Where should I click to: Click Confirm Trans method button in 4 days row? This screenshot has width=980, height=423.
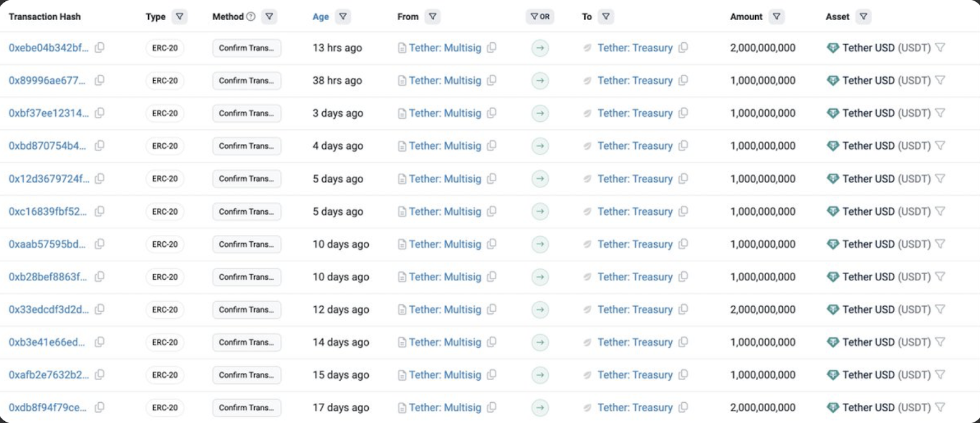(247, 146)
